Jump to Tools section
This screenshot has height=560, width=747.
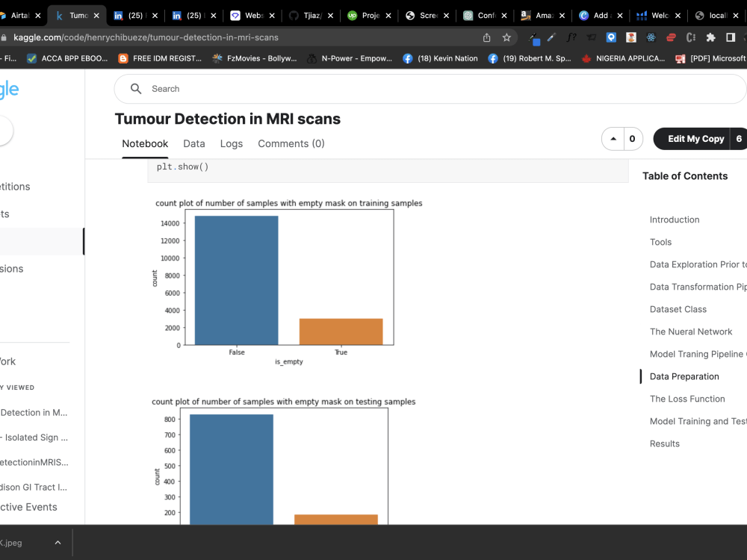pyautogui.click(x=661, y=242)
